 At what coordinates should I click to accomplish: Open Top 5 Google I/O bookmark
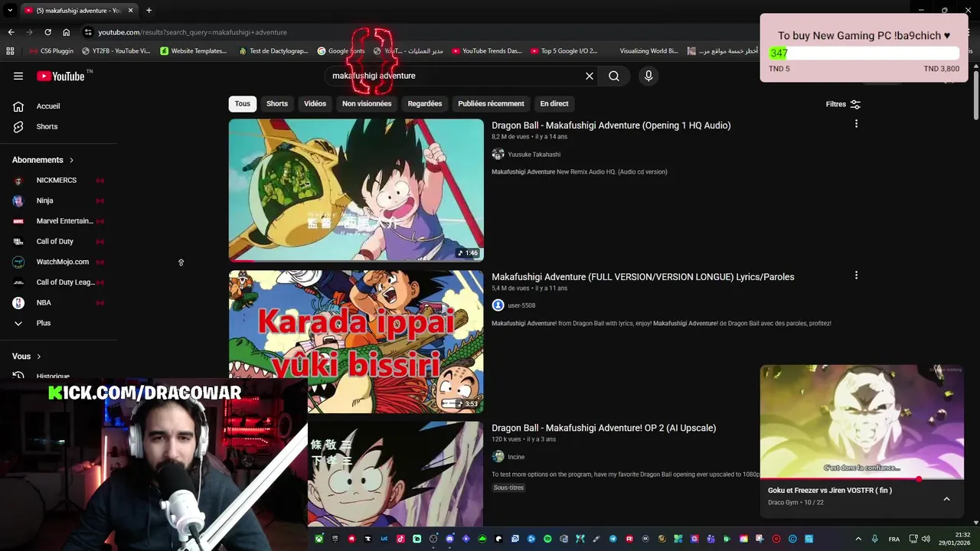pyautogui.click(x=563, y=51)
